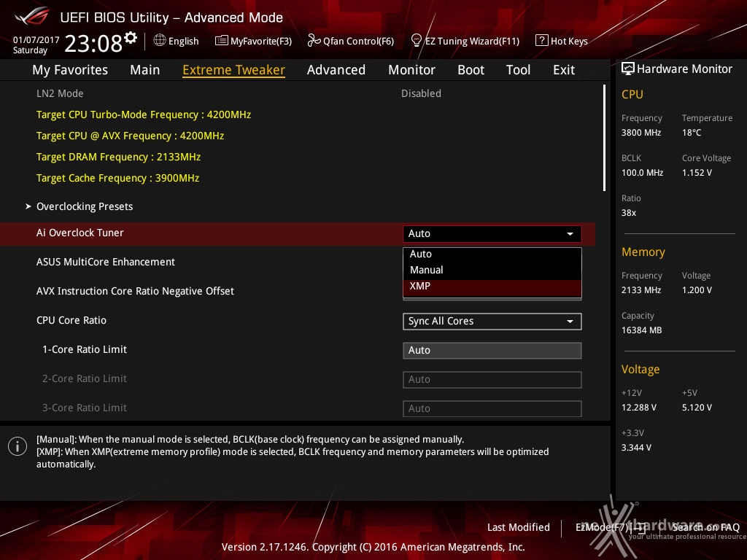The width and height of the screenshot is (747, 560).
Task: Switch to the Main tab
Action: pyautogui.click(x=145, y=70)
